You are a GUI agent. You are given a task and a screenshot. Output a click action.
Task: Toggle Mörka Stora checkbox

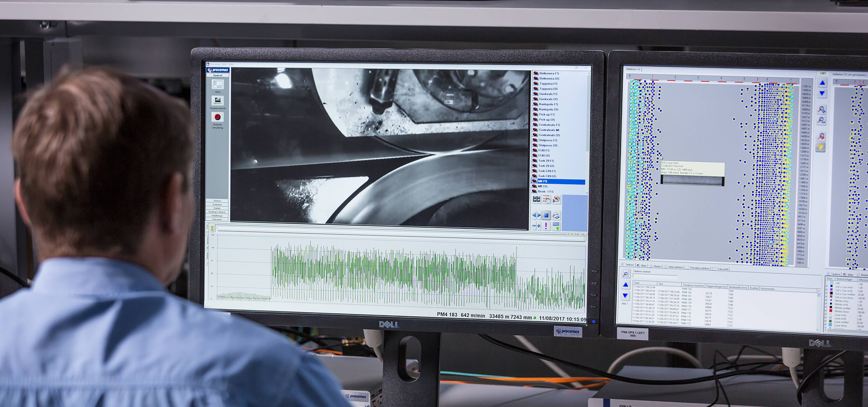[826, 311]
